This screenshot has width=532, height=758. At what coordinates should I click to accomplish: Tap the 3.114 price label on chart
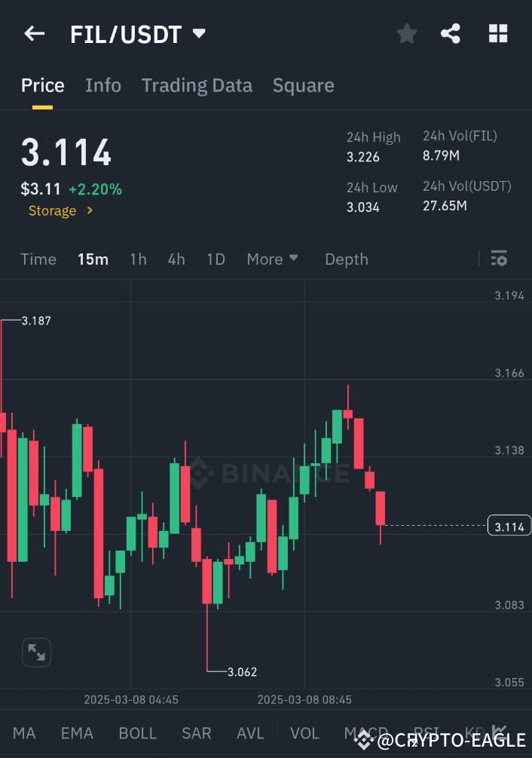[509, 526]
